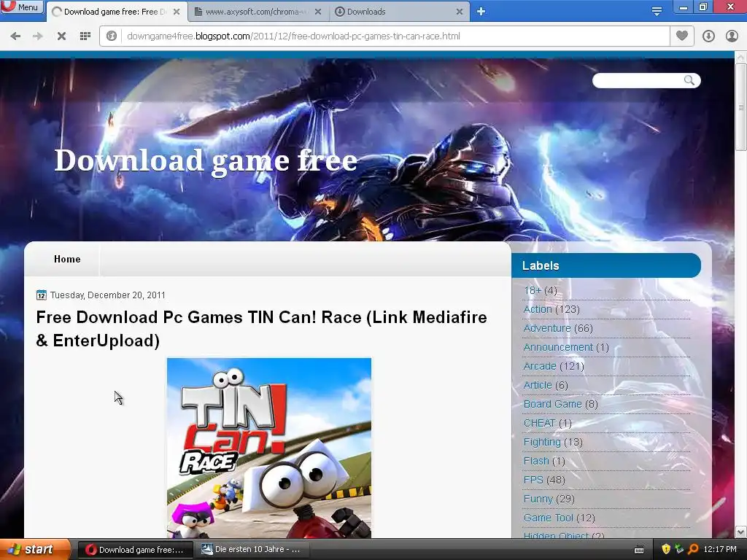Restore down the Opera browser window
Screen dimensions: 747x560
pyautogui.click(x=703, y=7)
